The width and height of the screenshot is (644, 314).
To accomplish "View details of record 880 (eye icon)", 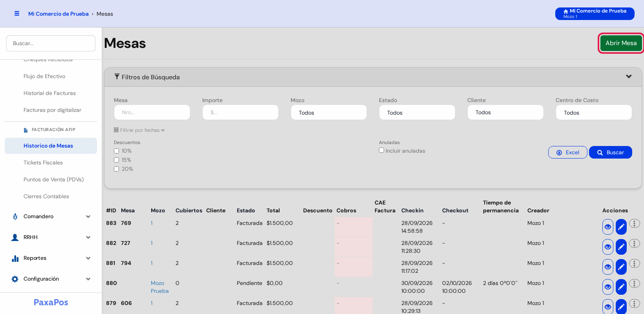I will coord(607,287).
